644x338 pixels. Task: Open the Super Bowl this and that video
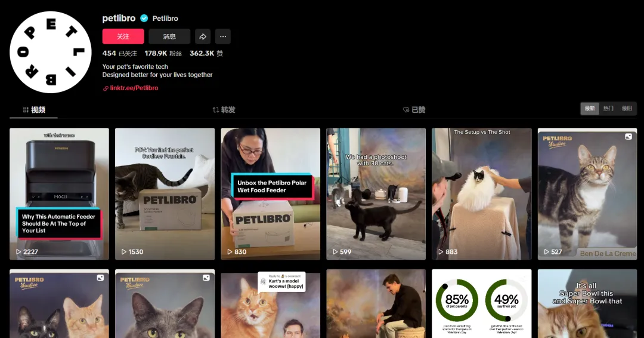coord(587,303)
